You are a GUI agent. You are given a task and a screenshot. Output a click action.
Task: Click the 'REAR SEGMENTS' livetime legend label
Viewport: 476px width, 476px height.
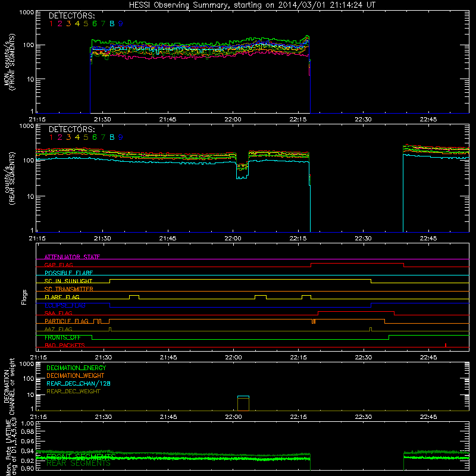79,463
